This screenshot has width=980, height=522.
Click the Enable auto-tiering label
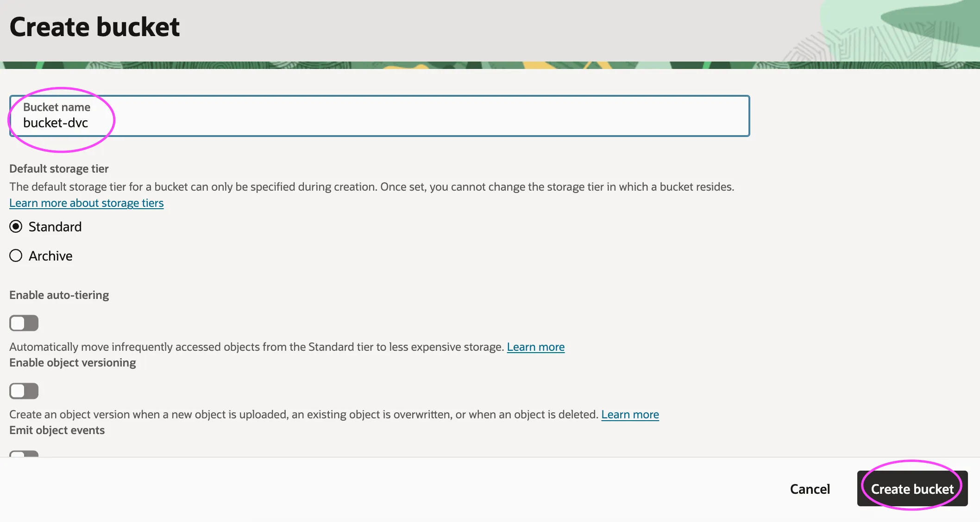pyautogui.click(x=59, y=295)
